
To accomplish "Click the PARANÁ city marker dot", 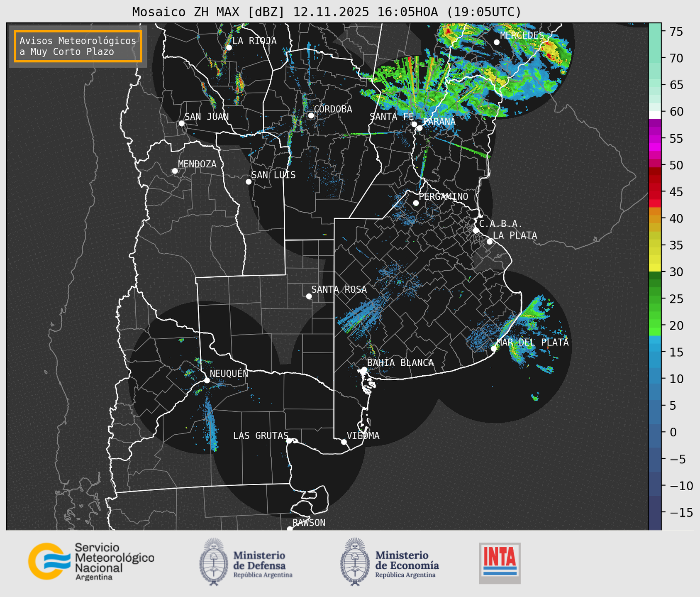I will tap(420, 128).
